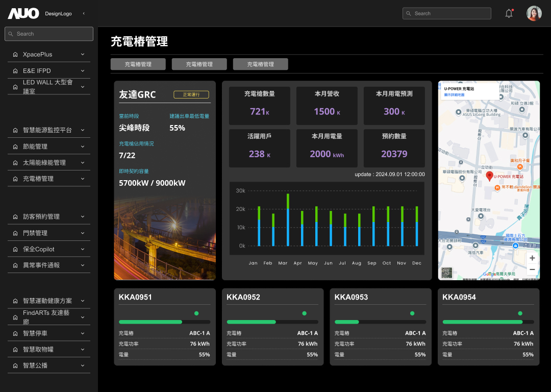551x392 pixels.
Task: Select the first 充電樁管理 tab
Action: [x=137, y=64]
